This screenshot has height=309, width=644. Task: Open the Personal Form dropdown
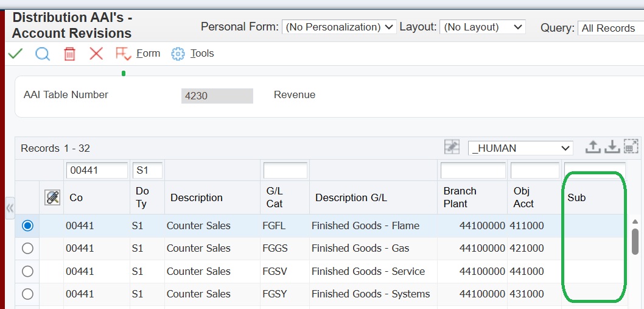point(339,27)
